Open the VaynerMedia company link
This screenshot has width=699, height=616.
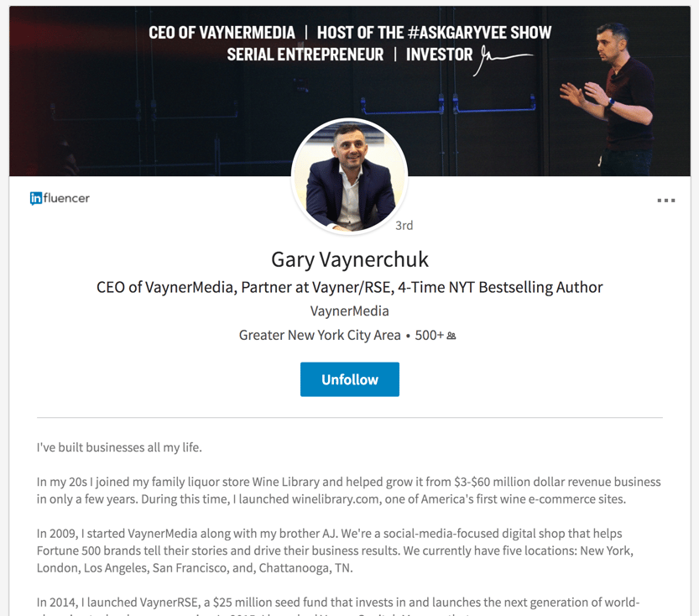[x=349, y=311]
